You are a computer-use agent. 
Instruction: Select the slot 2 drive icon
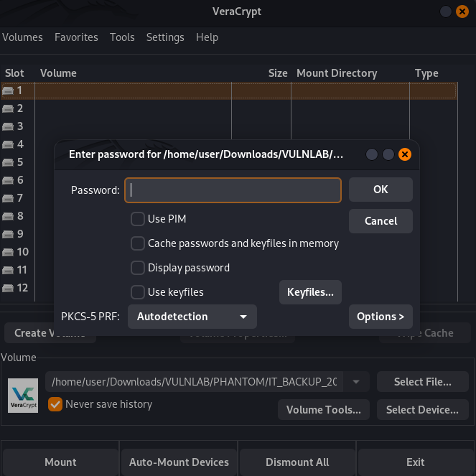[x=8, y=108]
